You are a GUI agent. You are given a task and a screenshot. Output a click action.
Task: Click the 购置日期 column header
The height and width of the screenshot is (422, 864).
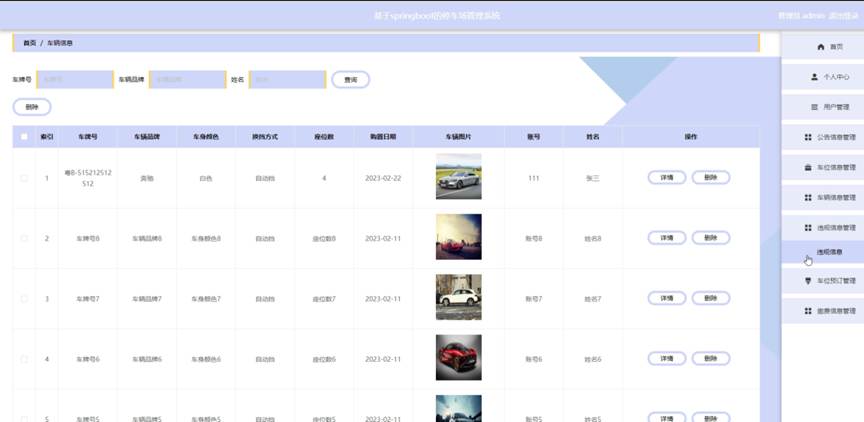pos(383,137)
